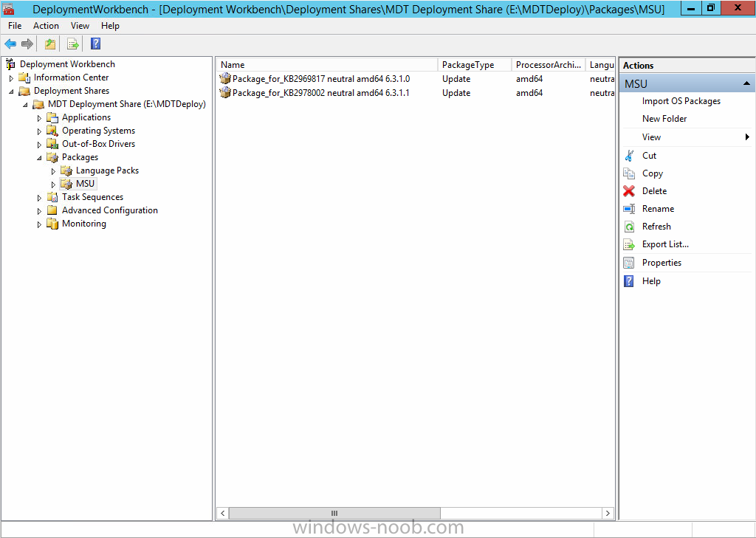Screen dimensions: 756x538
Task: Click the KB2969817 package icon
Action: [x=225, y=78]
